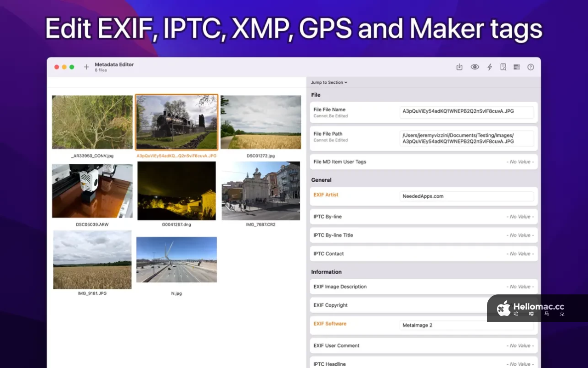Click the IPTC By-line Title row
This screenshot has width=588, height=368.
click(x=424, y=235)
